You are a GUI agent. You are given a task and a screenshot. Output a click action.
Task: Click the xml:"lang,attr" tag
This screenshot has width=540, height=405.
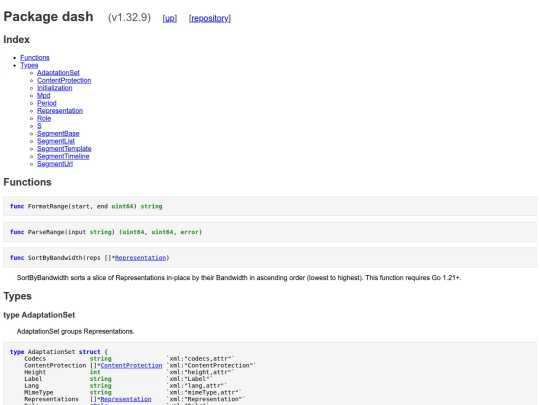tap(197, 386)
